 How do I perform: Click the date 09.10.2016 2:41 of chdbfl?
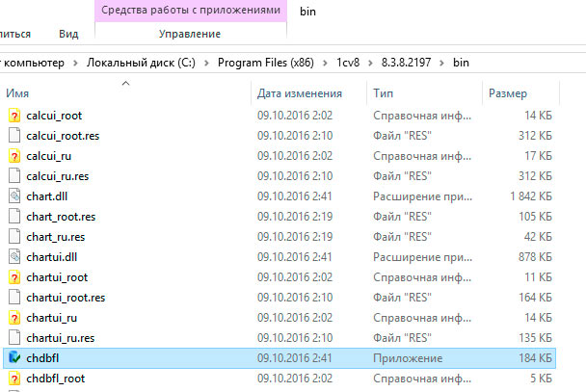pyautogui.click(x=295, y=358)
